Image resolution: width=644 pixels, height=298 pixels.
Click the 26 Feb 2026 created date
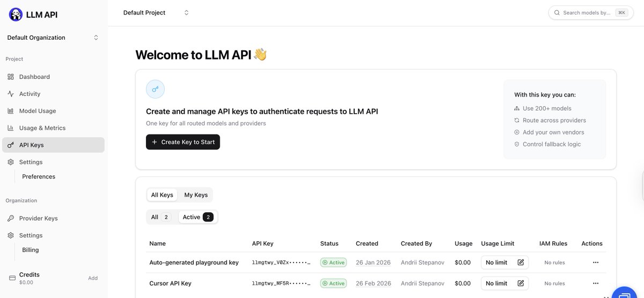pyautogui.click(x=373, y=284)
